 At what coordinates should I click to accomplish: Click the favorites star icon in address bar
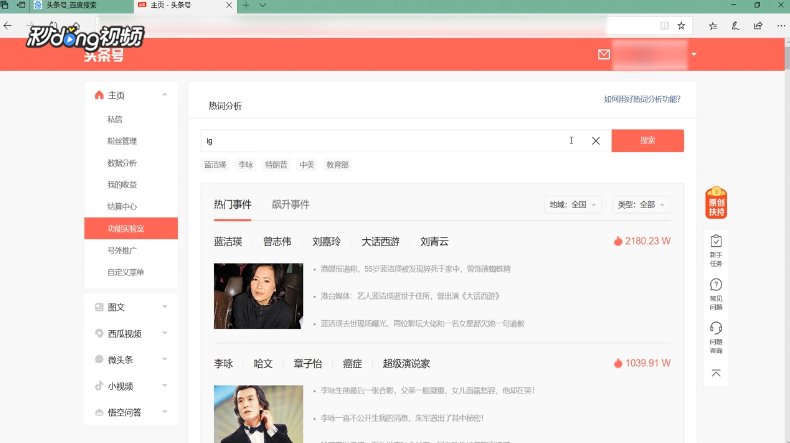[681, 26]
